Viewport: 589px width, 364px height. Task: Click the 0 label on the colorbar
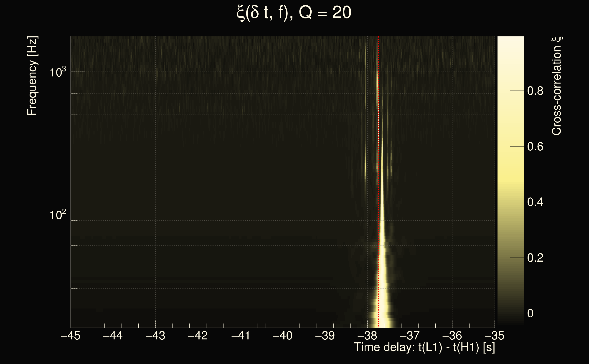[530, 313]
